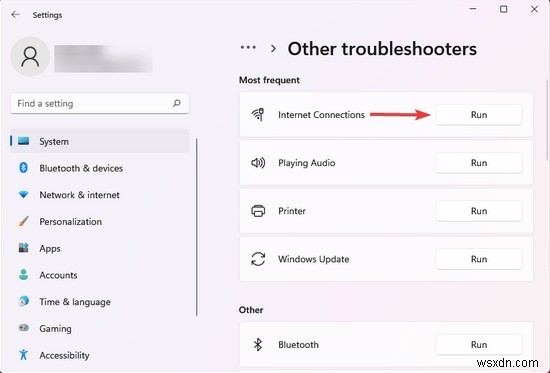Click the Windows Update label

pos(314,259)
